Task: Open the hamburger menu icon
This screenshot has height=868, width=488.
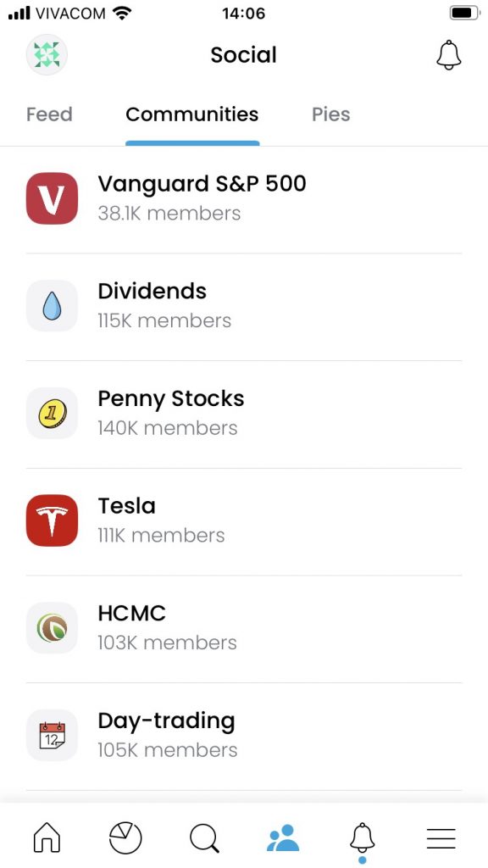Action: coord(441,838)
